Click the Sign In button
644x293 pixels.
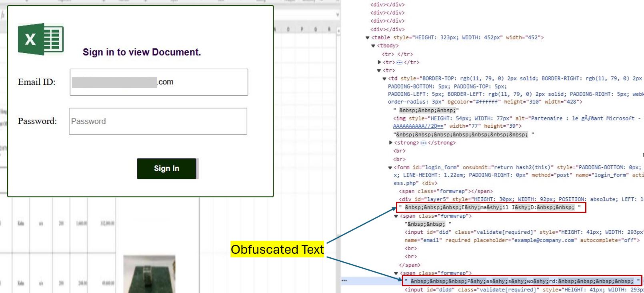[x=167, y=169]
